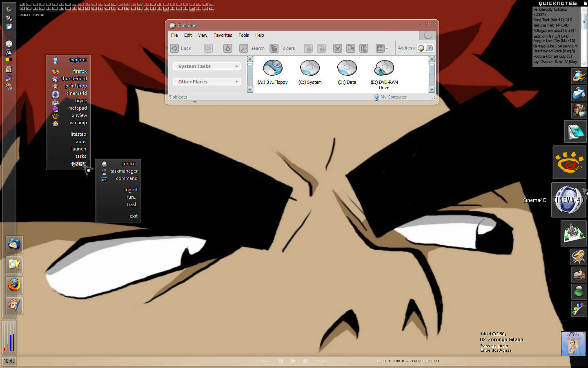Open the Help menu
The height and width of the screenshot is (368, 588).
coord(260,35)
